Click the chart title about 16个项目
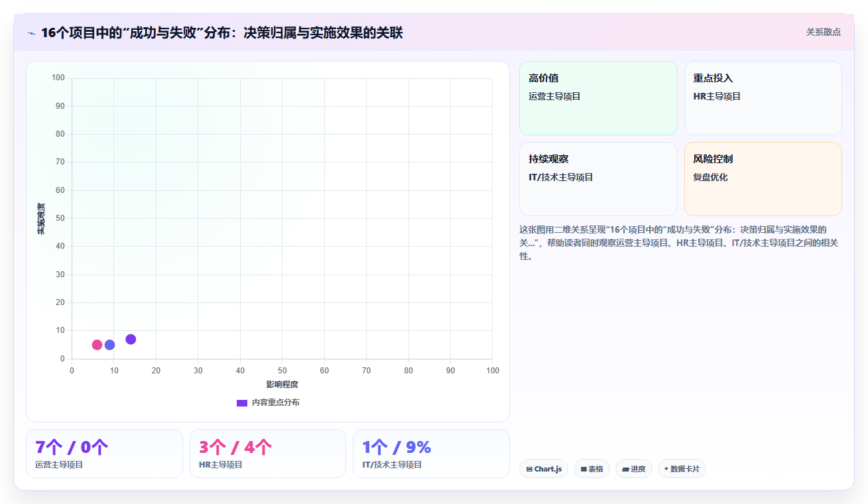The height and width of the screenshot is (504, 868). (x=221, y=33)
